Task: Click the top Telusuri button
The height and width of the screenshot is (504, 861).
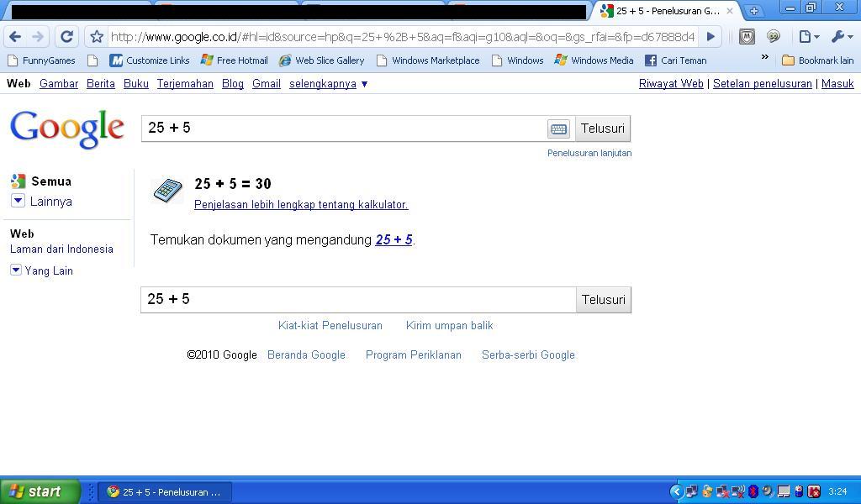Action: (603, 129)
